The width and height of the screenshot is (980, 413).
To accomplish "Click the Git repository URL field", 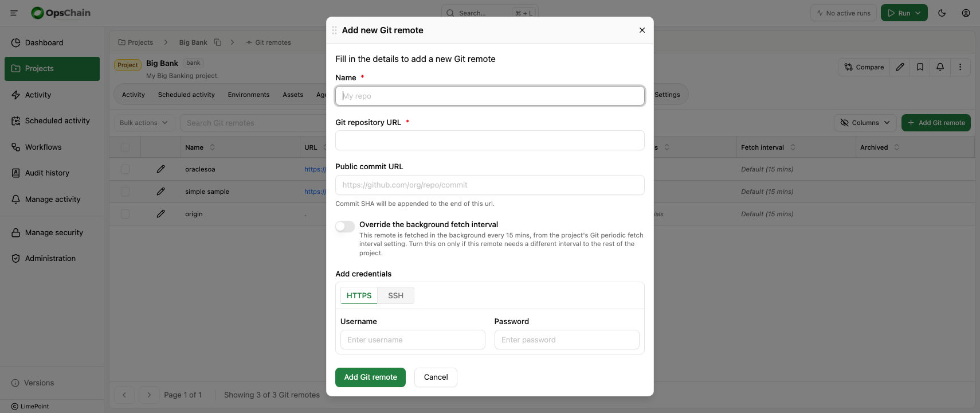I will [x=490, y=141].
